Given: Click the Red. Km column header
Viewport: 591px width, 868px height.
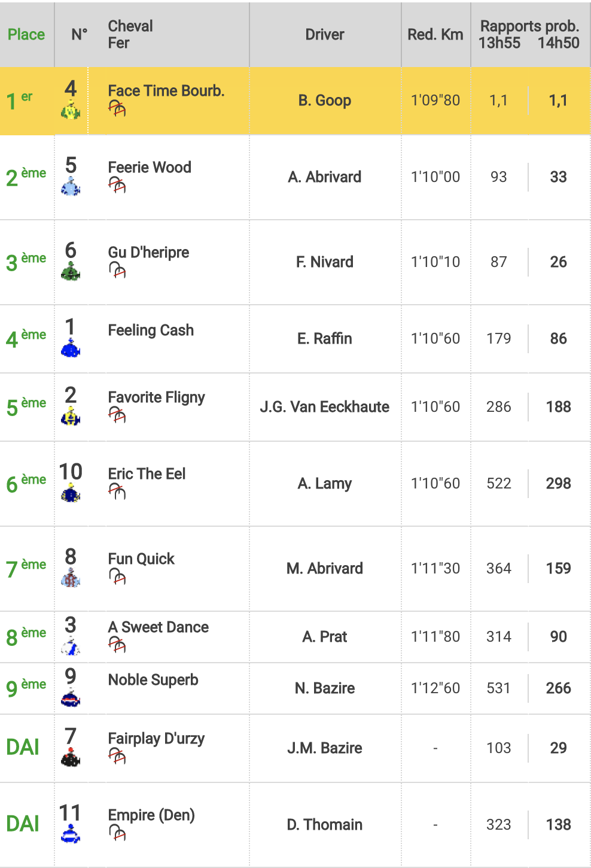Looking at the screenshot, I should pyautogui.click(x=435, y=35).
